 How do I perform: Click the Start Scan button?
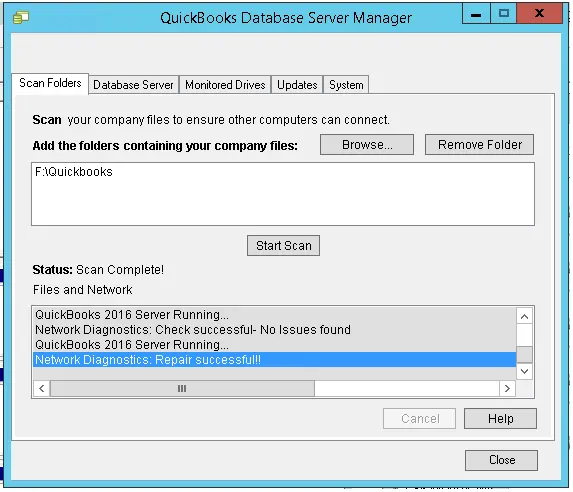pos(284,246)
